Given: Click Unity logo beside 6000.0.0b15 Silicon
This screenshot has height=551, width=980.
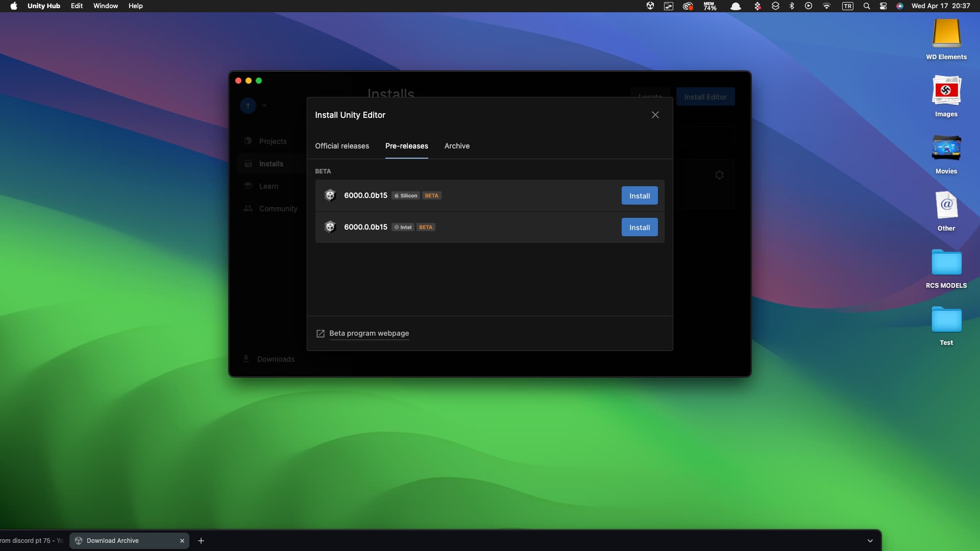Looking at the screenshot, I should point(330,195).
